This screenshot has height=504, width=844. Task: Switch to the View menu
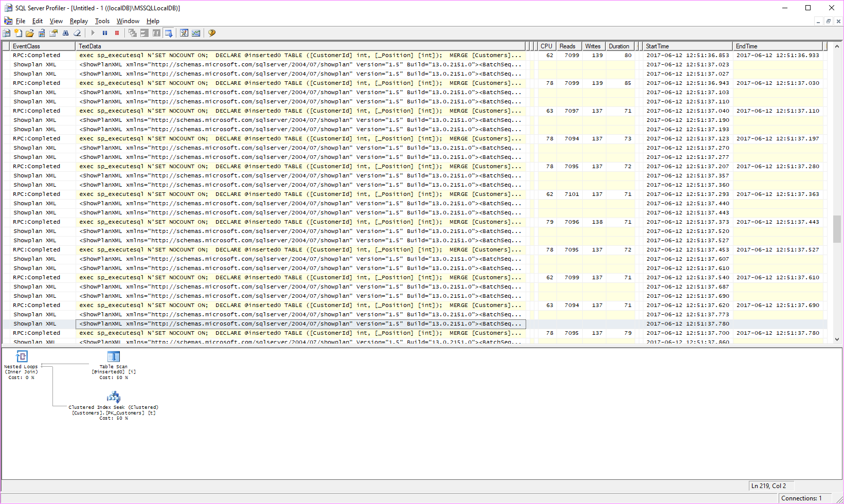pos(56,21)
